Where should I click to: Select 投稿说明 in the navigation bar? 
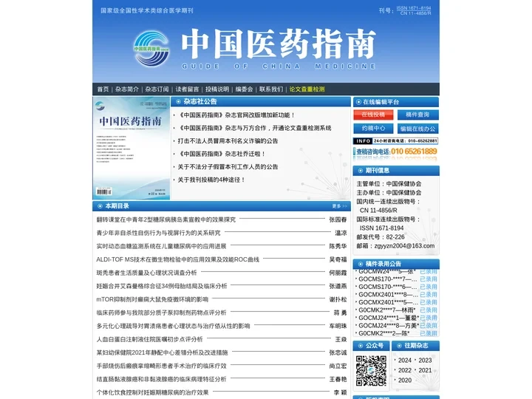pos(217,89)
